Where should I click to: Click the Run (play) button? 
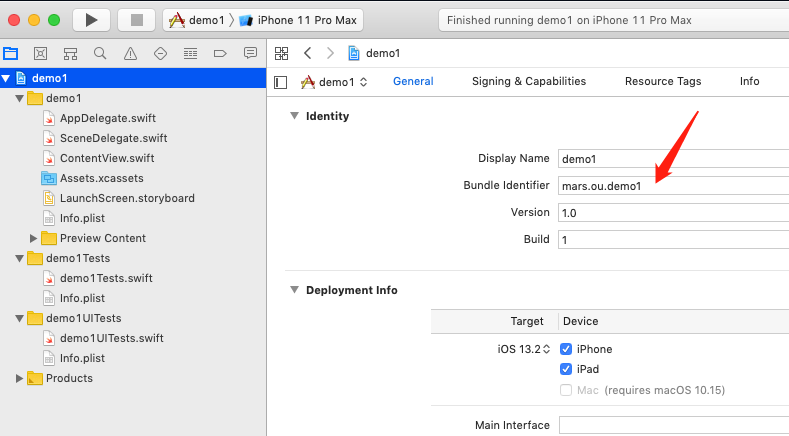tap(91, 20)
